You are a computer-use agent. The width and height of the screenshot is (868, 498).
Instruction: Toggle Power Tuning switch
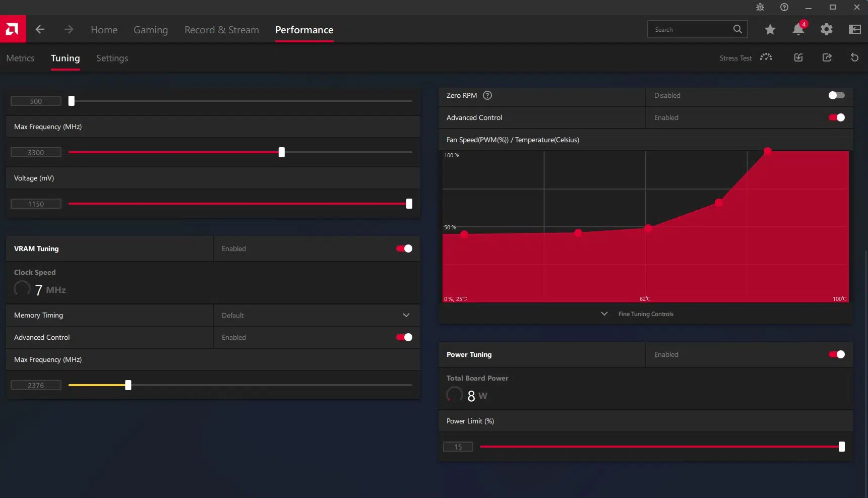point(836,354)
